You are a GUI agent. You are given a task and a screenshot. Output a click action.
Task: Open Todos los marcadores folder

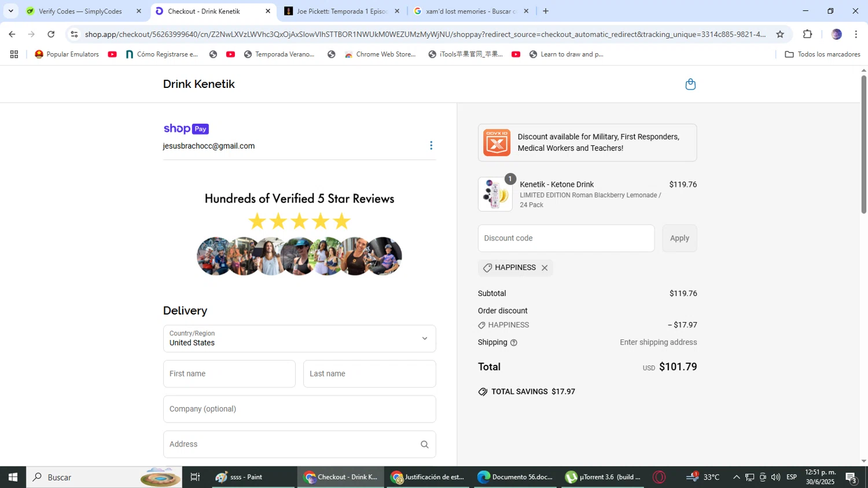822,54
